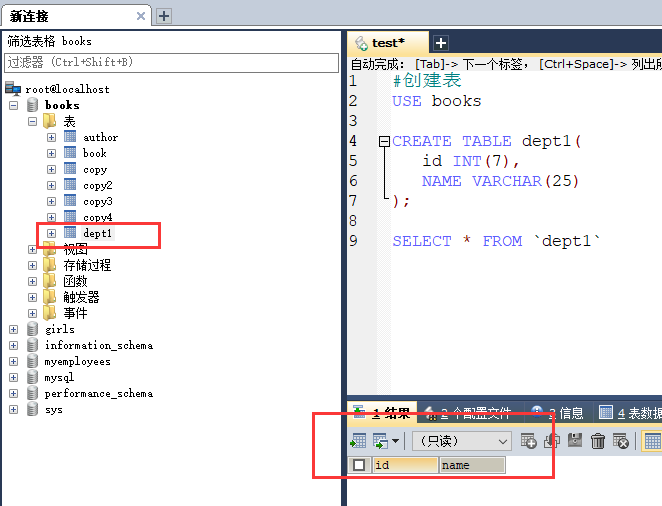Open the 3 信息 messages tab
The width and height of the screenshot is (662, 506).
coord(558,413)
